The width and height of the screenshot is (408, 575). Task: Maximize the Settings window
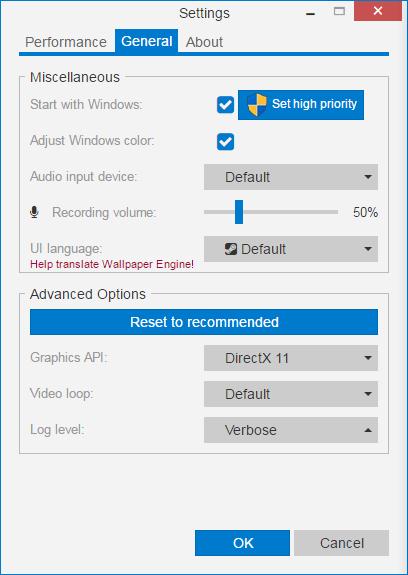(339, 11)
